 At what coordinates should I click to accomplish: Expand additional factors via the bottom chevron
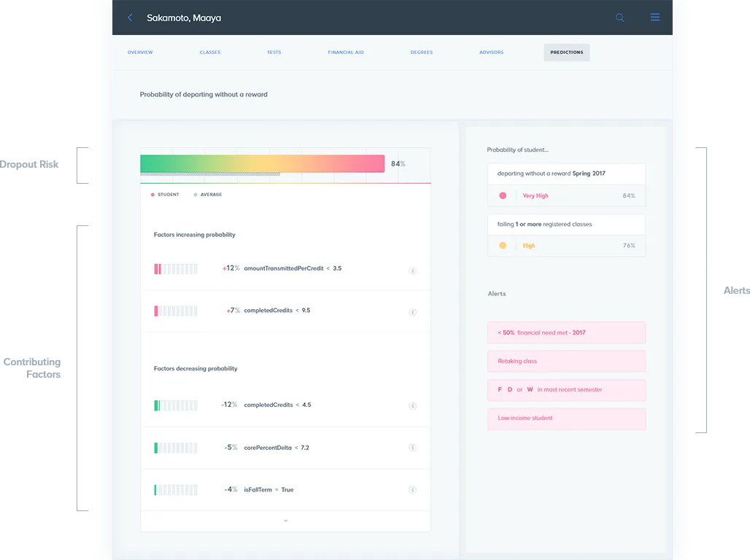tap(285, 521)
